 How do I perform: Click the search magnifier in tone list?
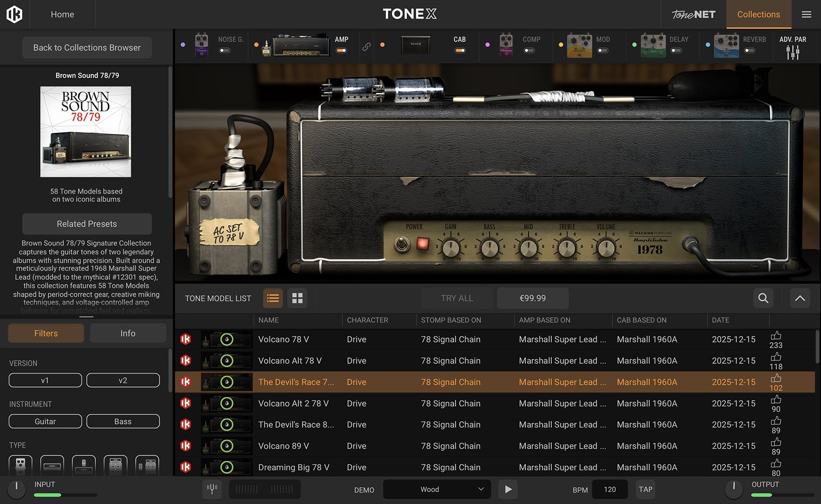(x=763, y=298)
